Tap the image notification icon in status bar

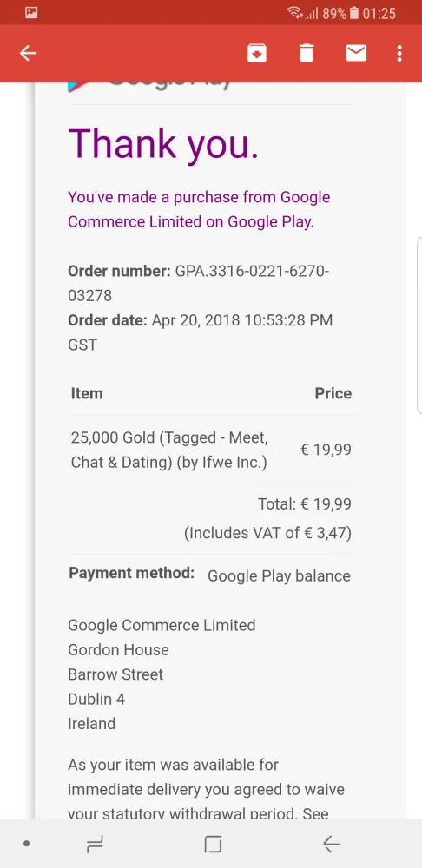[x=31, y=13]
